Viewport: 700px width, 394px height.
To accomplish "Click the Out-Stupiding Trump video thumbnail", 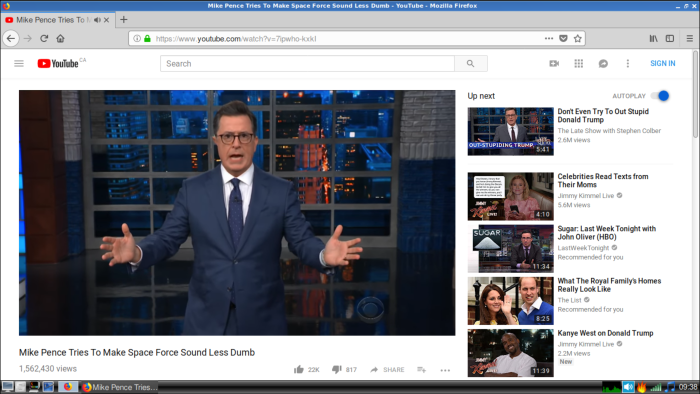I will pyautogui.click(x=510, y=131).
